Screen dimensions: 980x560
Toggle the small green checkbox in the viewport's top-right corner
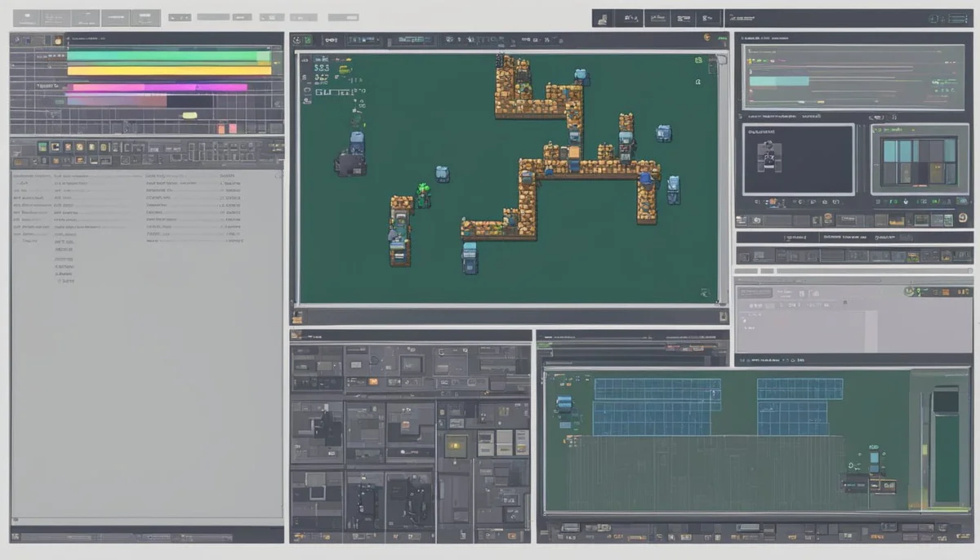pyautogui.click(x=698, y=60)
